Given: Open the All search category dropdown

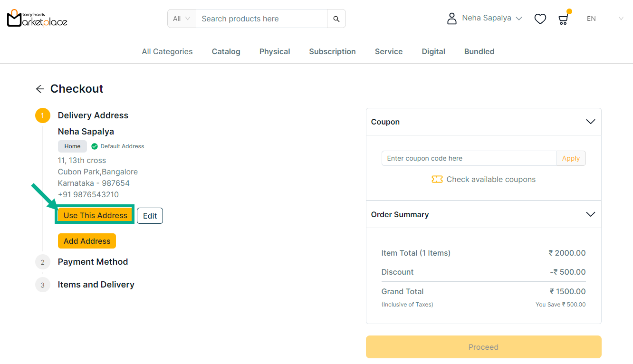Looking at the screenshot, I should (182, 19).
